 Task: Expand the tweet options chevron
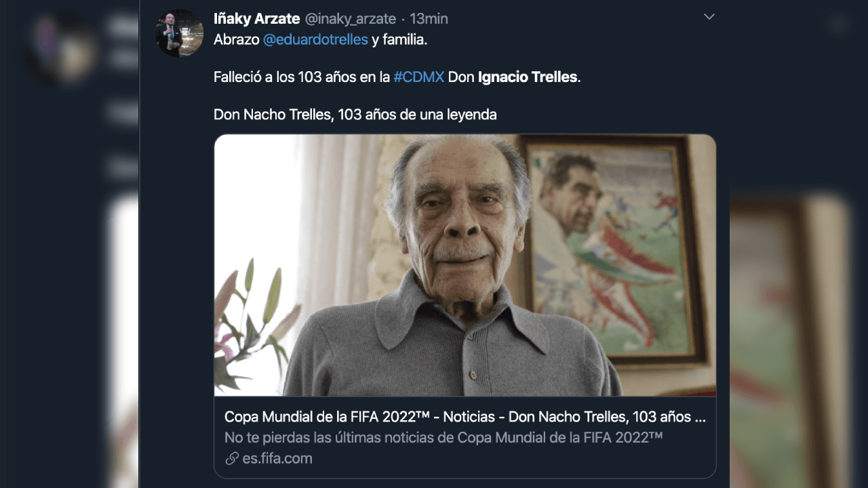tap(709, 16)
